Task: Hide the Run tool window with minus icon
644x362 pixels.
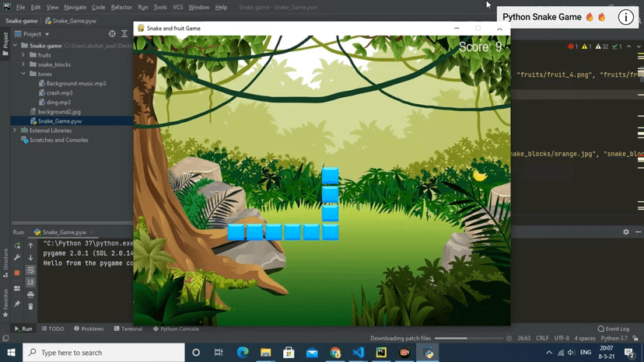Action: [639, 232]
